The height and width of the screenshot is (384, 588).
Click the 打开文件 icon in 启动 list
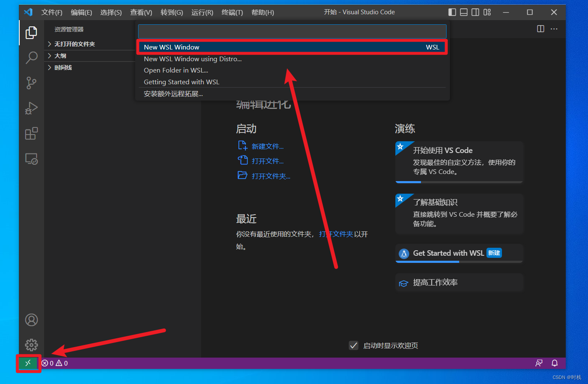pos(243,160)
